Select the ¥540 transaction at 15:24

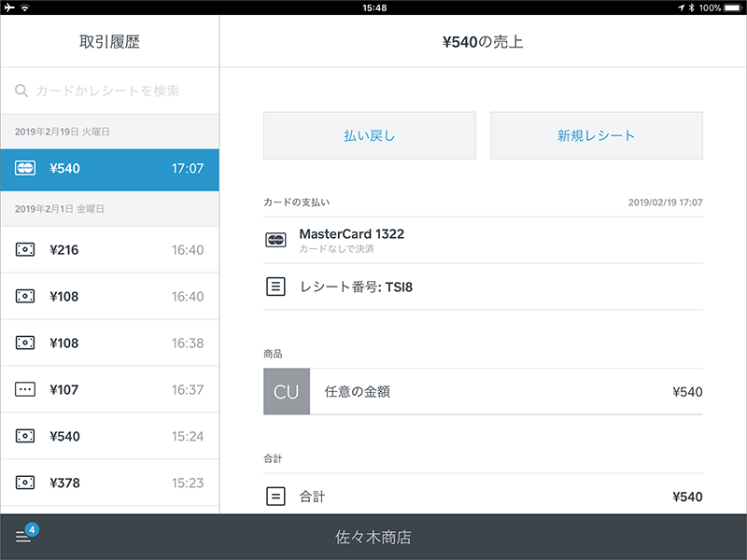tap(110, 437)
